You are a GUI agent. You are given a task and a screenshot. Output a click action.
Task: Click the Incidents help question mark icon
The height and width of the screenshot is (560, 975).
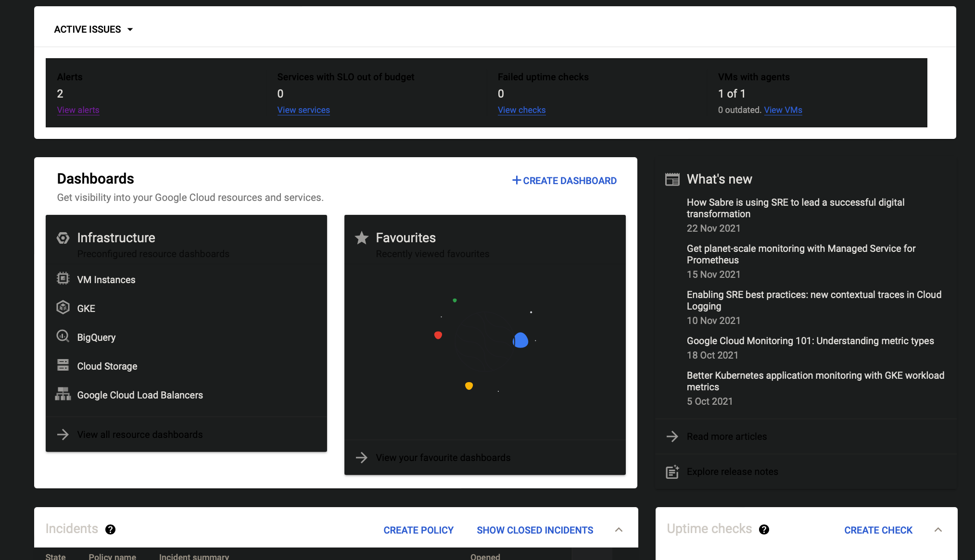click(x=111, y=529)
